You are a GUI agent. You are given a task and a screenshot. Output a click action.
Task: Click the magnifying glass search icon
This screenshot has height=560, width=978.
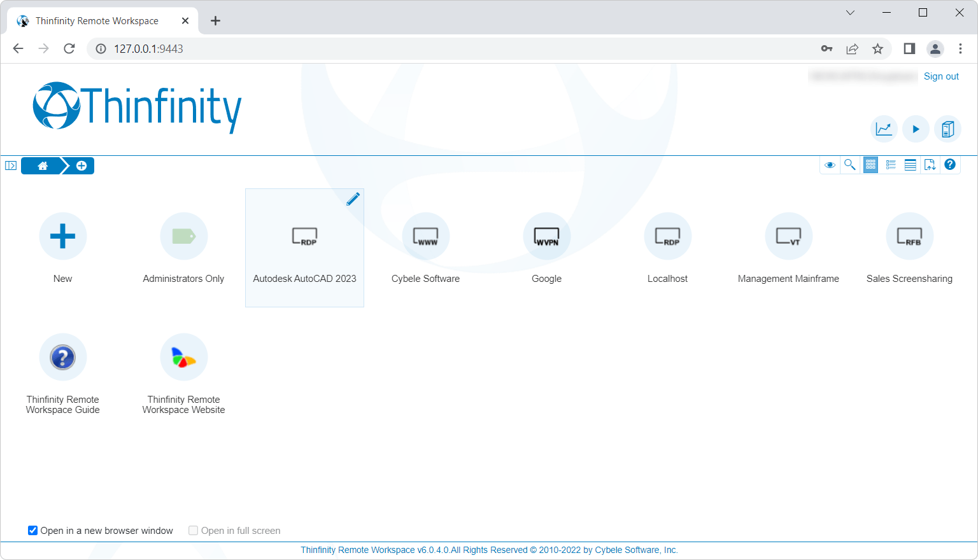click(x=849, y=165)
